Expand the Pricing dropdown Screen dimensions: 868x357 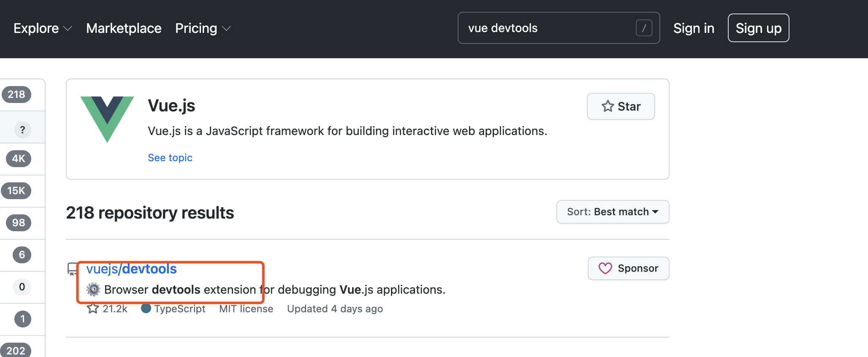[203, 28]
